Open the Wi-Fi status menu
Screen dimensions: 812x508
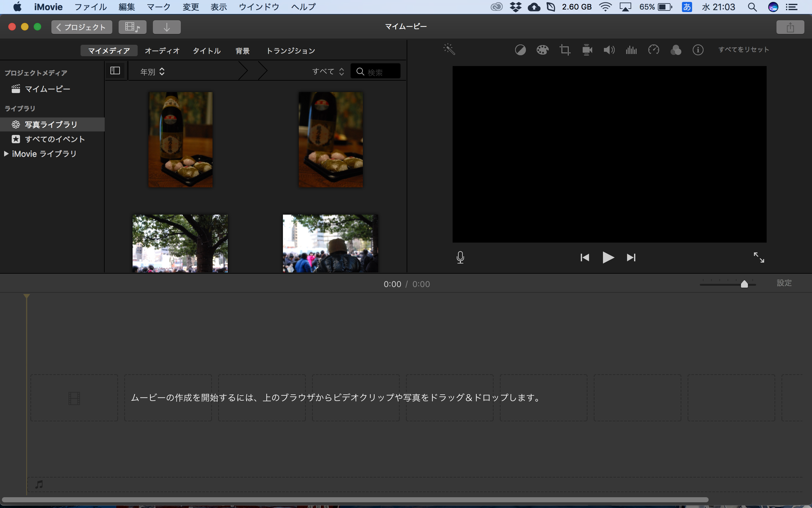coord(605,7)
